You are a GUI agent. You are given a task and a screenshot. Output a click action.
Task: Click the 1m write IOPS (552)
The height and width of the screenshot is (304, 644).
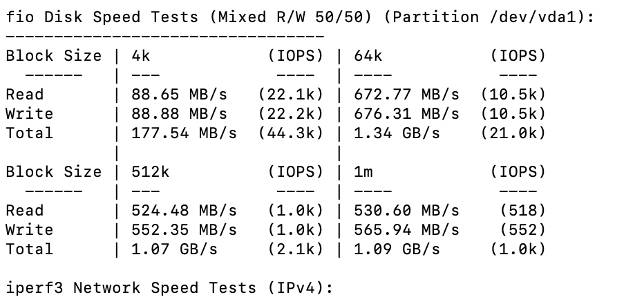523,230
